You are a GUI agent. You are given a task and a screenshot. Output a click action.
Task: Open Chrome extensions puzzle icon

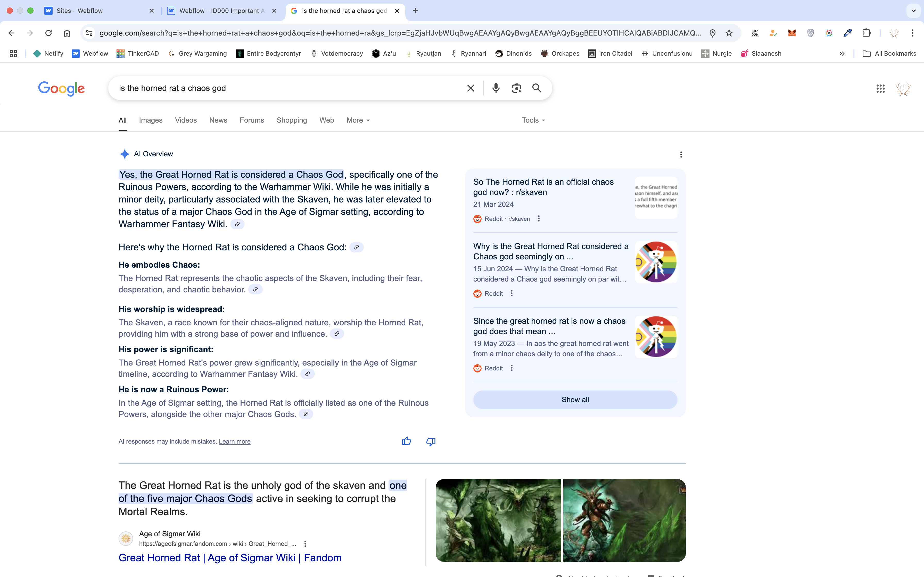[x=866, y=33]
